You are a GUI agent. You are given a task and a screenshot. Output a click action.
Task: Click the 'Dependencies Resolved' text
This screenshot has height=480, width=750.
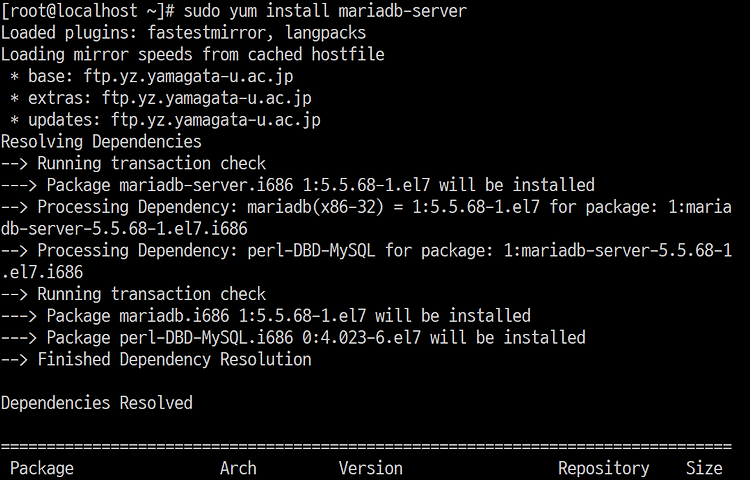97,403
